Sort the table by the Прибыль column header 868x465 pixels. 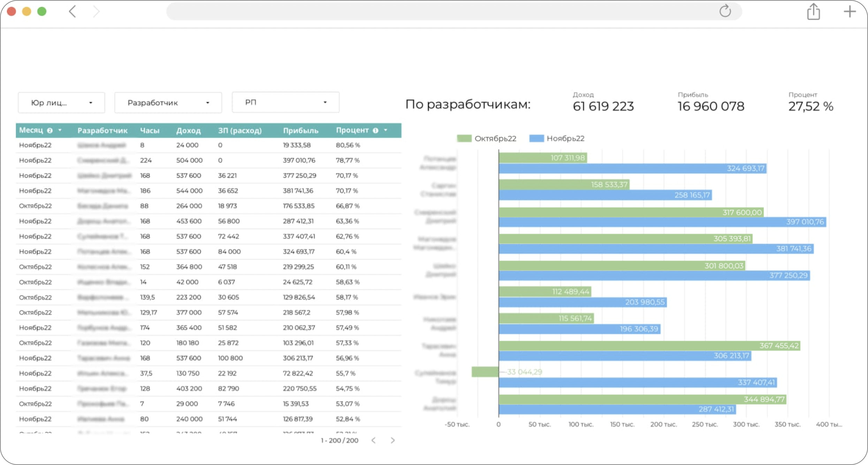click(300, 130)
